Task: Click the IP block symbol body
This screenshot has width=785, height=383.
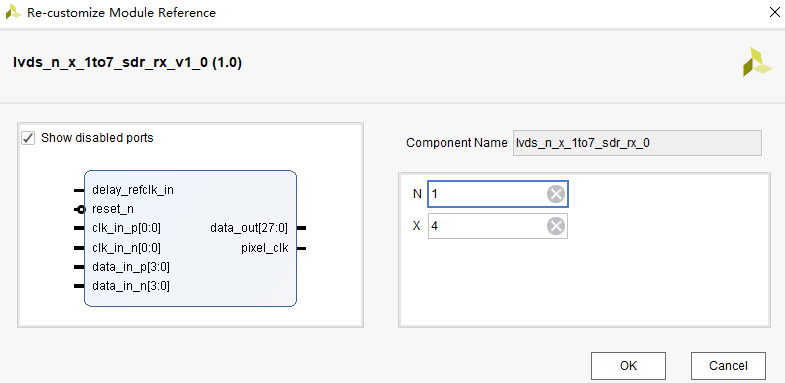Action: (190, 238)
